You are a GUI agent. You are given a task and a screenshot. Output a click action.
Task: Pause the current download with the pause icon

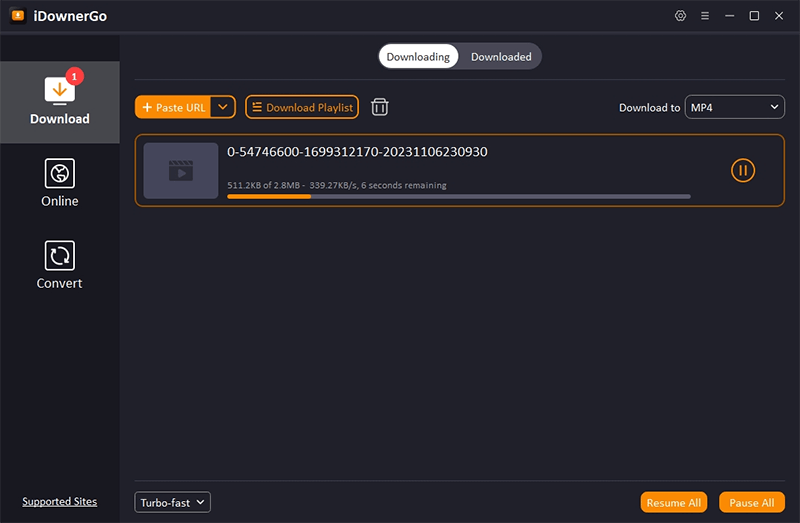(x=742, y=170)
